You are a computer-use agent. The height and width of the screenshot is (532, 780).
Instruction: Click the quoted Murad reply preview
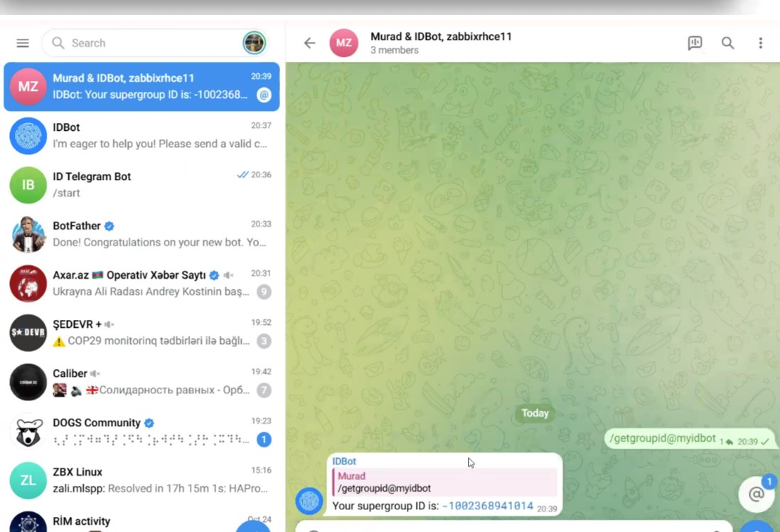pyautogui.click(x=445, y=482)
